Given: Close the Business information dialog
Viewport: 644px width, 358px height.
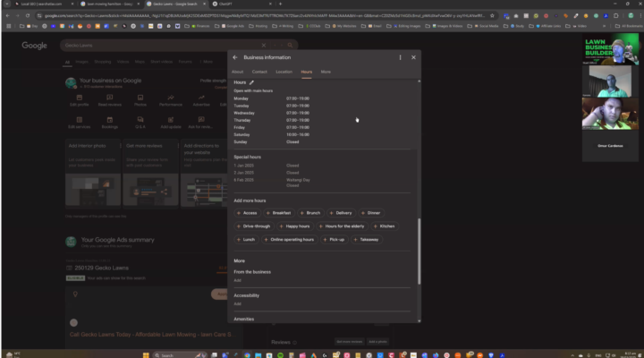Looking at the screenshot, I should [413, 57].
